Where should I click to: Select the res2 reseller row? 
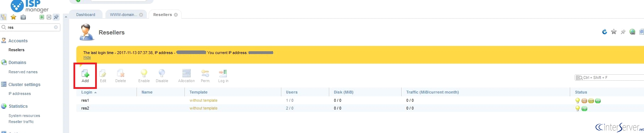pos(360,108)
